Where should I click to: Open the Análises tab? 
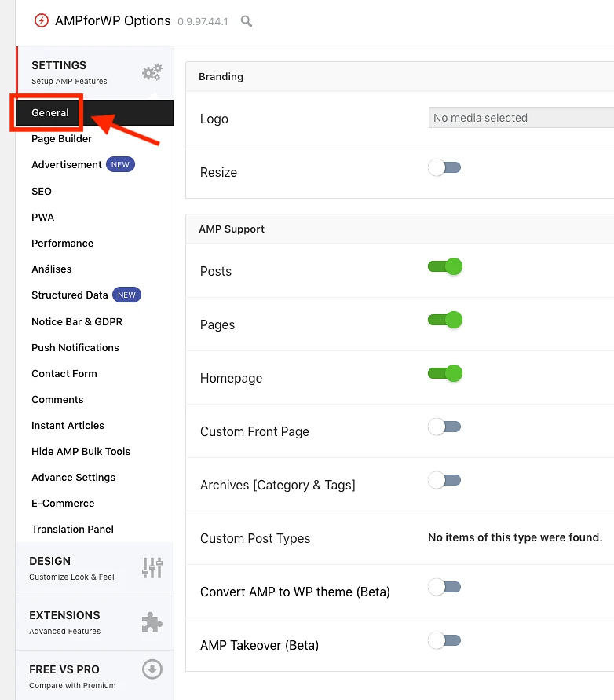51,269
